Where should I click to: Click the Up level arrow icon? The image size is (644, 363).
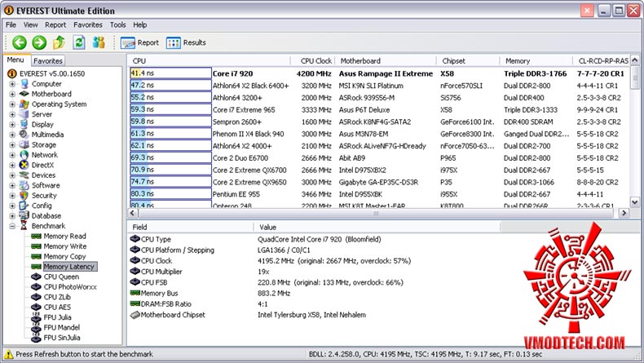coord(60,42)
